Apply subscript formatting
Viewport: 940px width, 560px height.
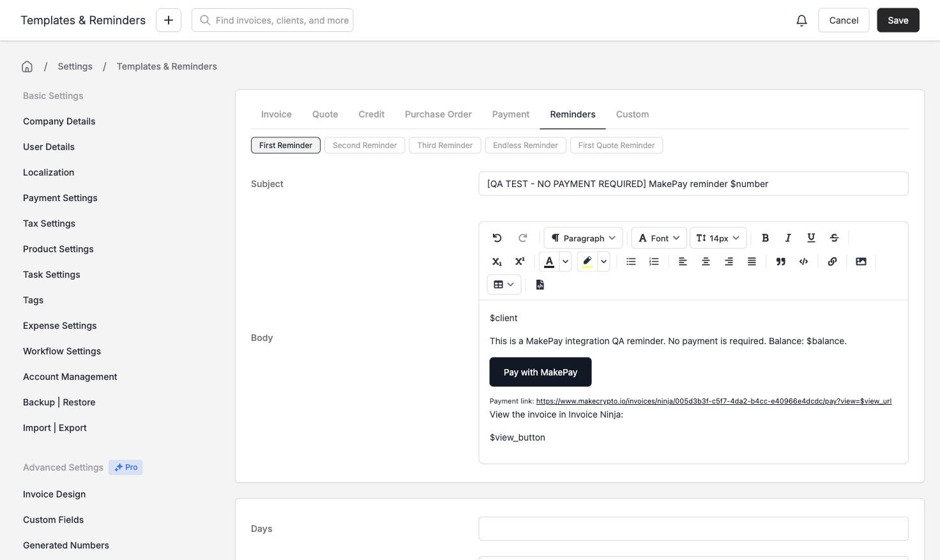(497, 262)
